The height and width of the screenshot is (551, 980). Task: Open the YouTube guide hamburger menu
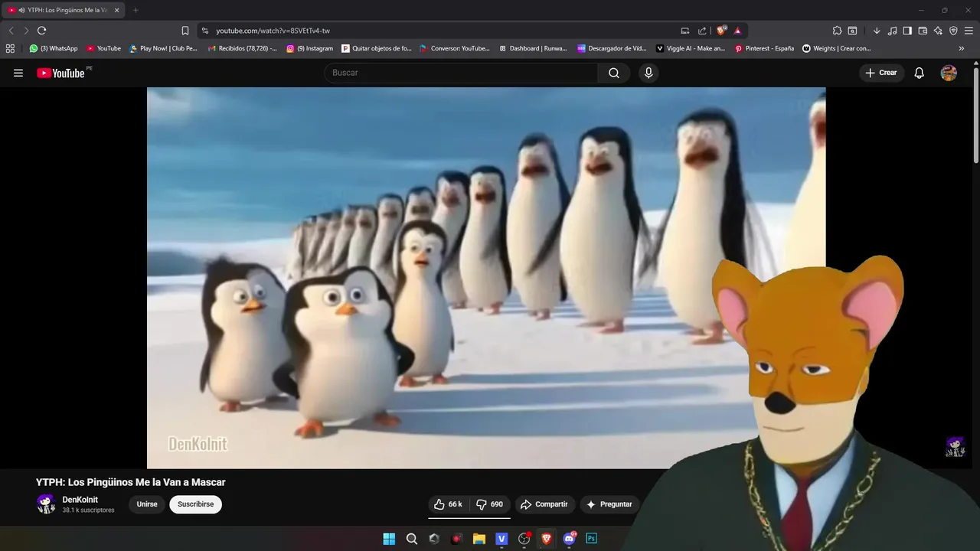pyautogui.click(x=18, y=73)
